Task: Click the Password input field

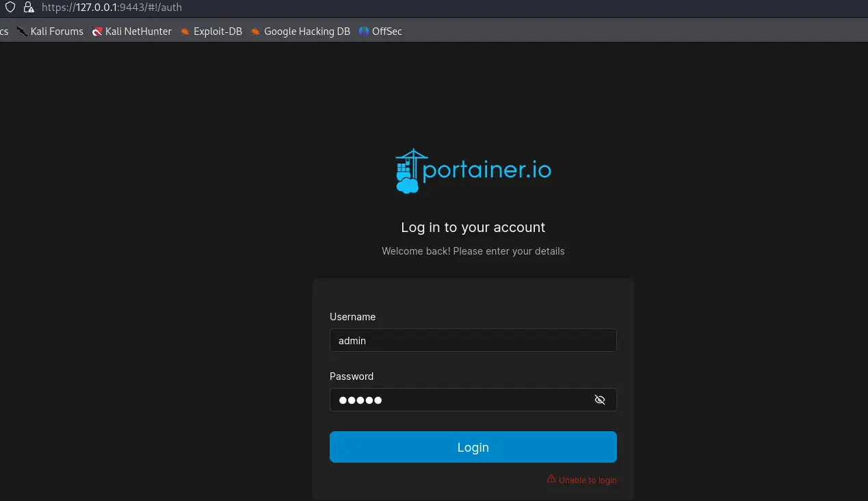Action: point(473,400)
